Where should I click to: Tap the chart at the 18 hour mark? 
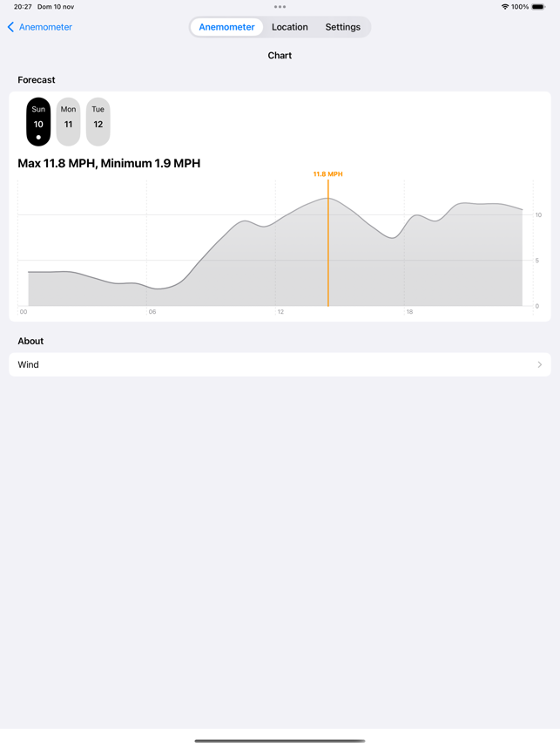[409, 311]
